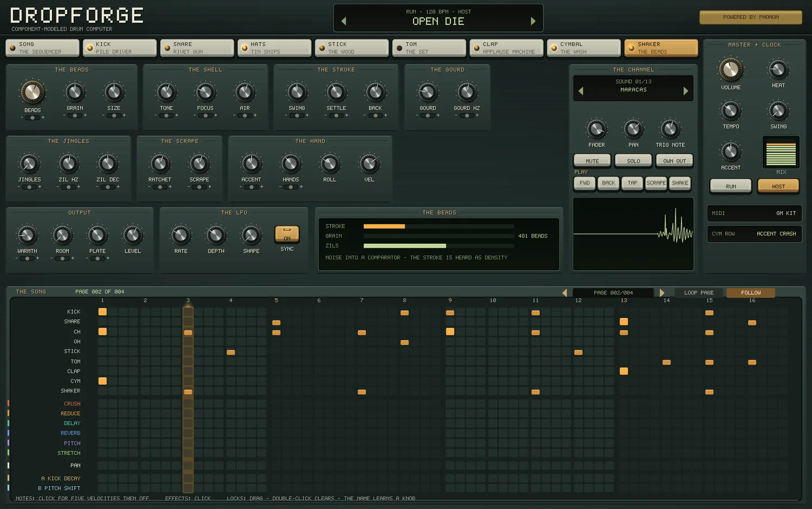Click the SWING knob in The Stroke
Screen dimensions: 812x509
[297, 93]
